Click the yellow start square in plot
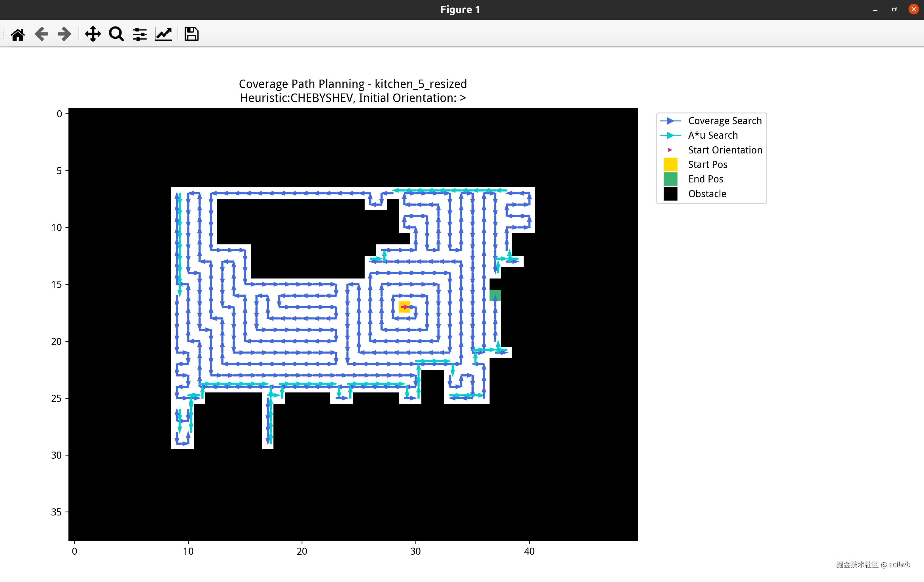 (404, 307)
